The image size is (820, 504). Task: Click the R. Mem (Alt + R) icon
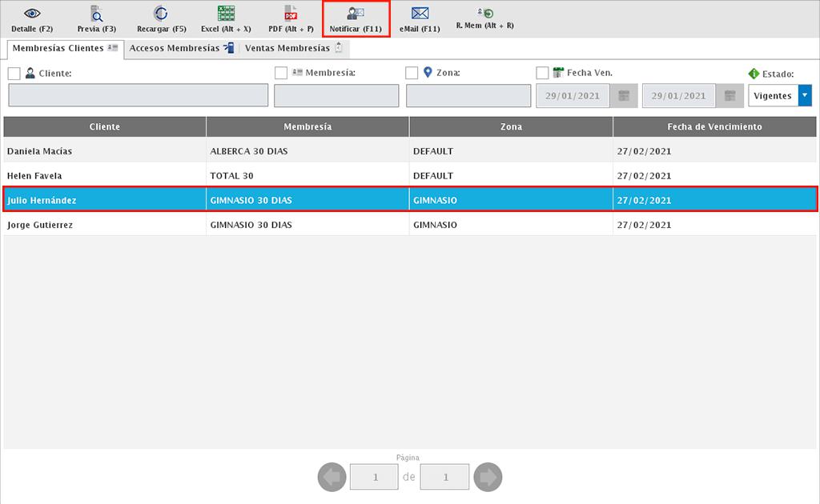pos(484,14)
